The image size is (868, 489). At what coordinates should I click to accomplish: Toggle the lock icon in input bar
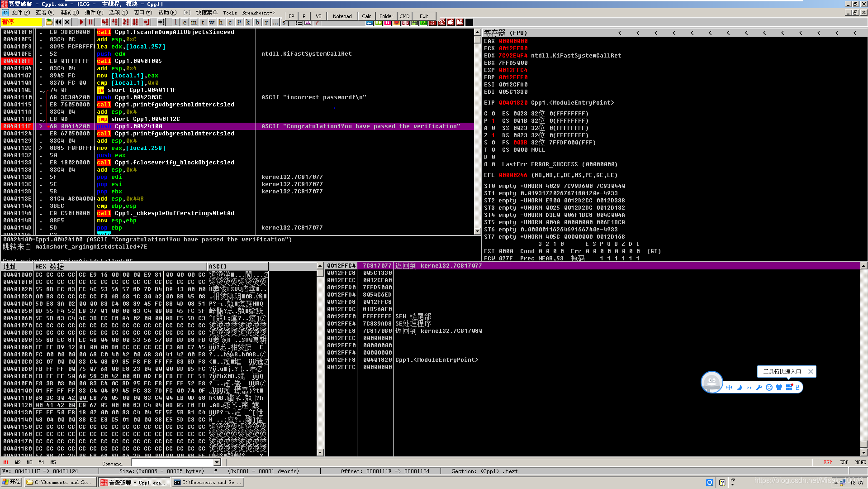[x=798, y=387]
